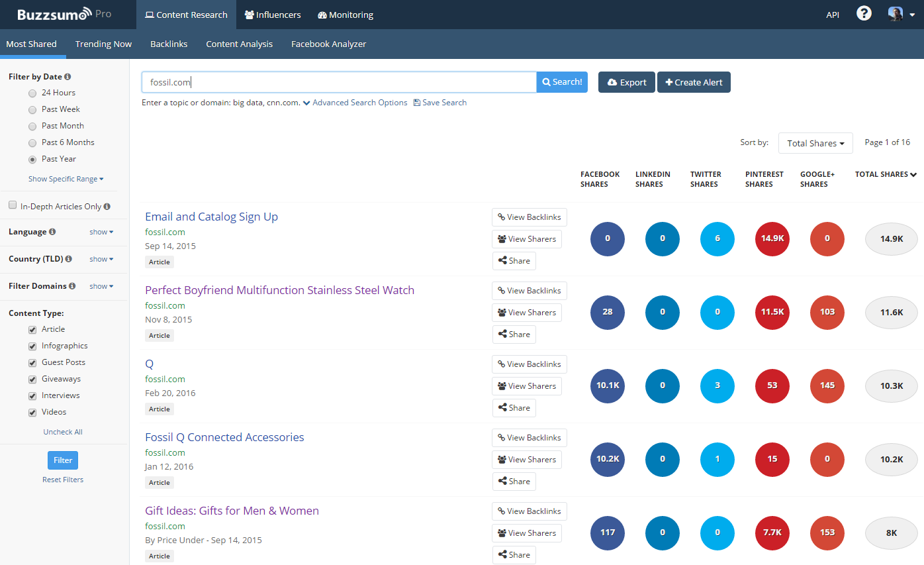
Task: Open the Gift Ideas: Gifts for Men & Women article
Action: click(x=232, y=510)
